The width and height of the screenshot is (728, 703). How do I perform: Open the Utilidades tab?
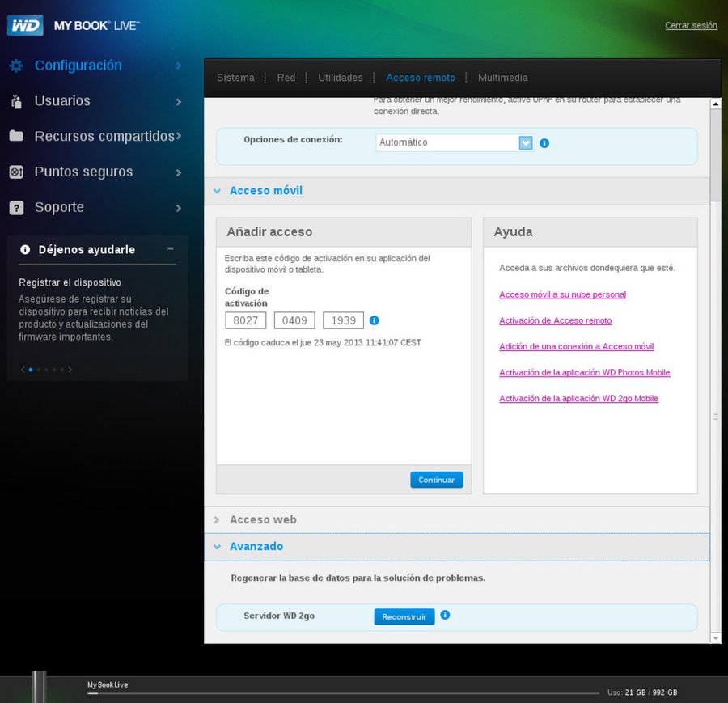pyautogui.click(x=340, y=78)
